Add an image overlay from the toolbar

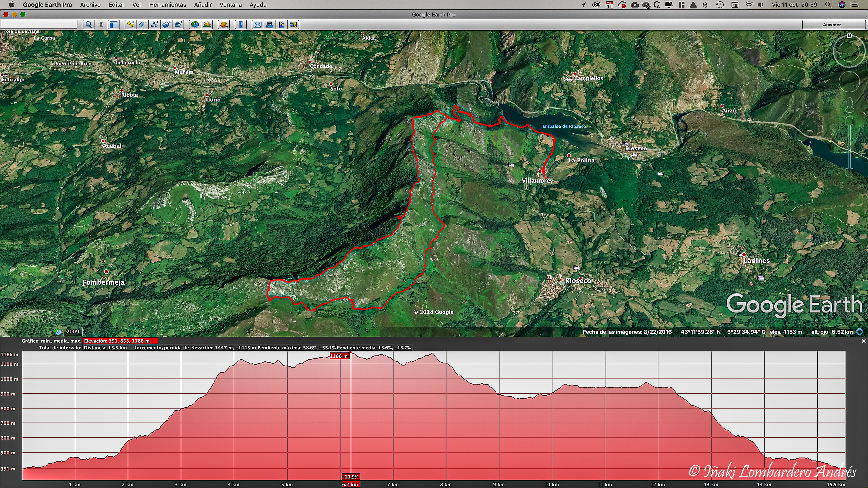pyautogui.click(x=166, y=25)
